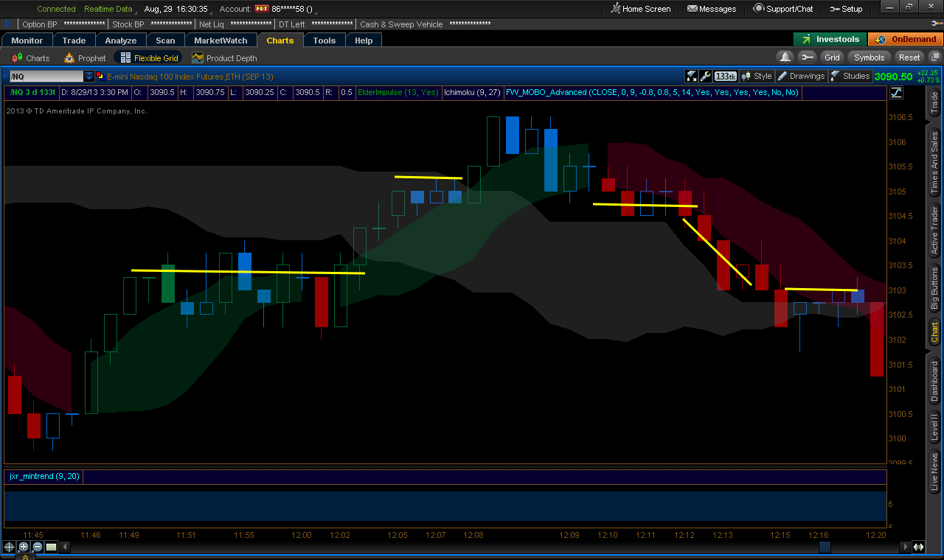Open the Home Screen link
The width and height of the screenshot is (944, 560).
[641, 9]
